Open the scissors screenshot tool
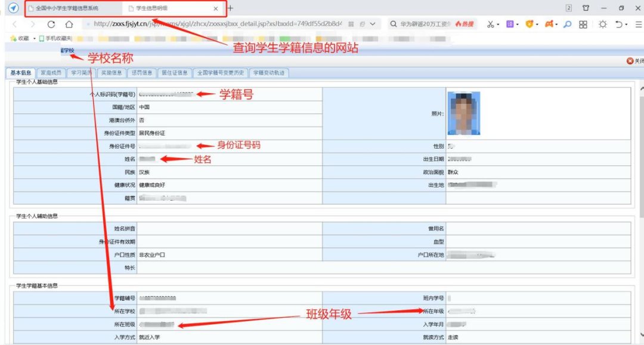This screenshot has height=345, width=644. click(490, 24)
